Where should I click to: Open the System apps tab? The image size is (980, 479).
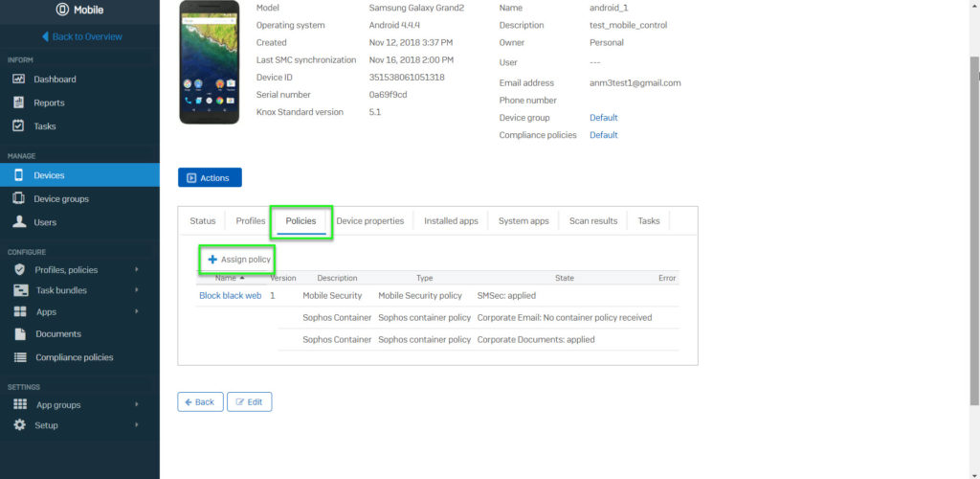pyautogui.click(x=523, y=220)
